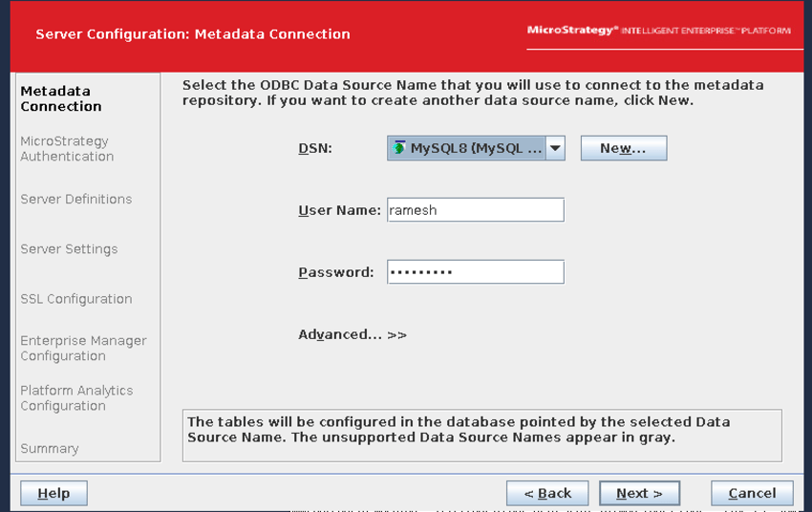
Task: Select SSL Configuration step
Action: coord(76,299)
